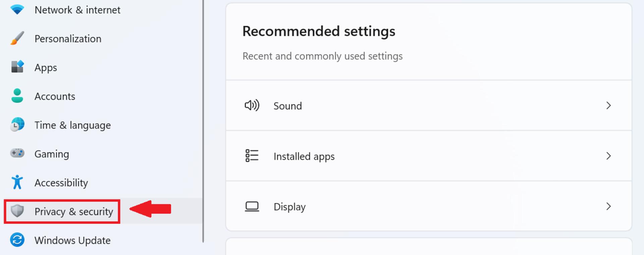Viewport: 644px width, 255px height.
Task: Expand the Installed apps row chevron
Action: click(608, 156)
